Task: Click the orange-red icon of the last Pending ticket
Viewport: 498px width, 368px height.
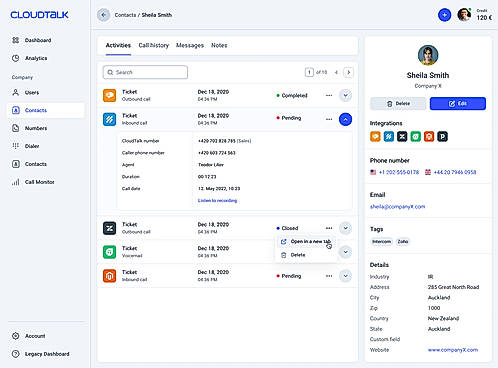Action: pos(110,276)
